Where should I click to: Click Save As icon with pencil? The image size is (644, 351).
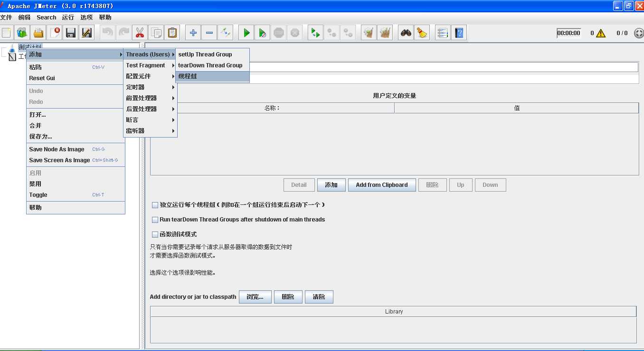87,33
